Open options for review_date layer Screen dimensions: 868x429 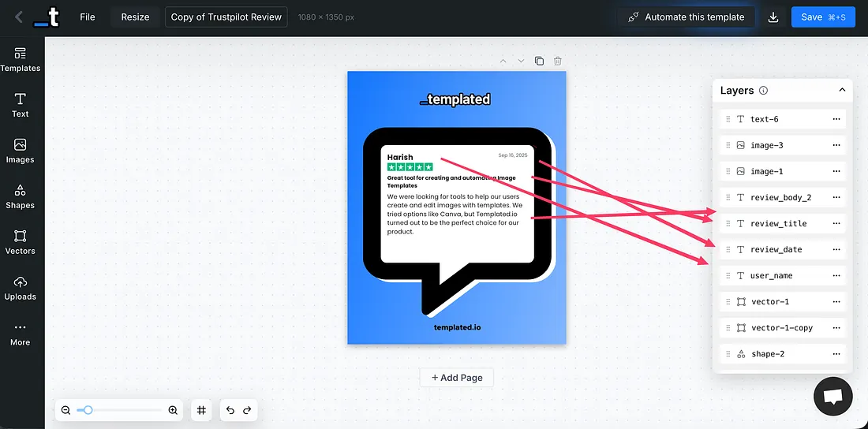pos(836,249)
